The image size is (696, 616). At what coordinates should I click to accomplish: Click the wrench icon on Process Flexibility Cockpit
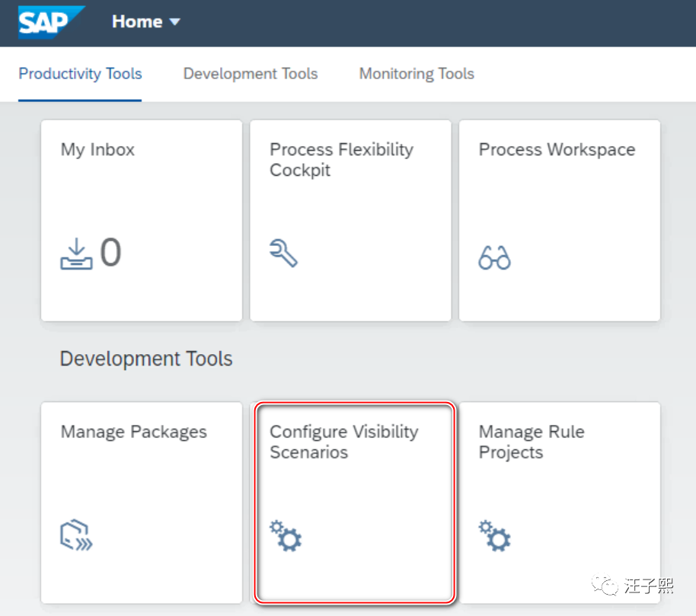(284, 253)
